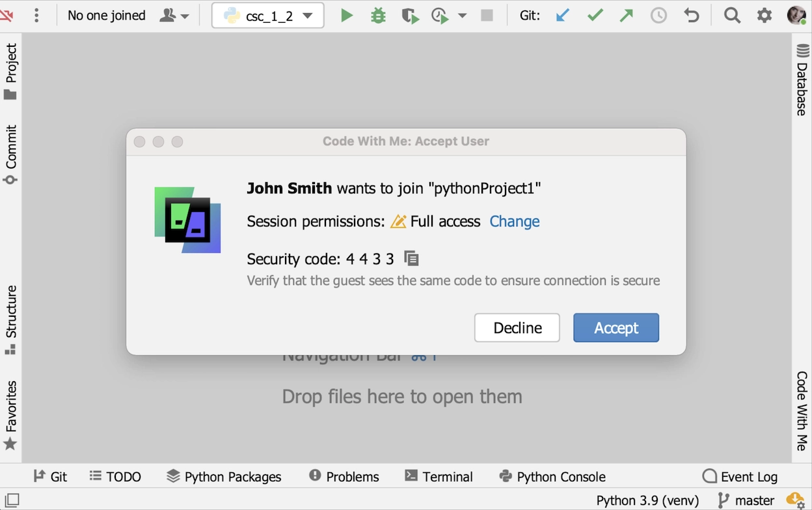Image resolution: width=812 pixels, height=510 pixels.
Task: Open the Git tool window
Action: [50, 477]
